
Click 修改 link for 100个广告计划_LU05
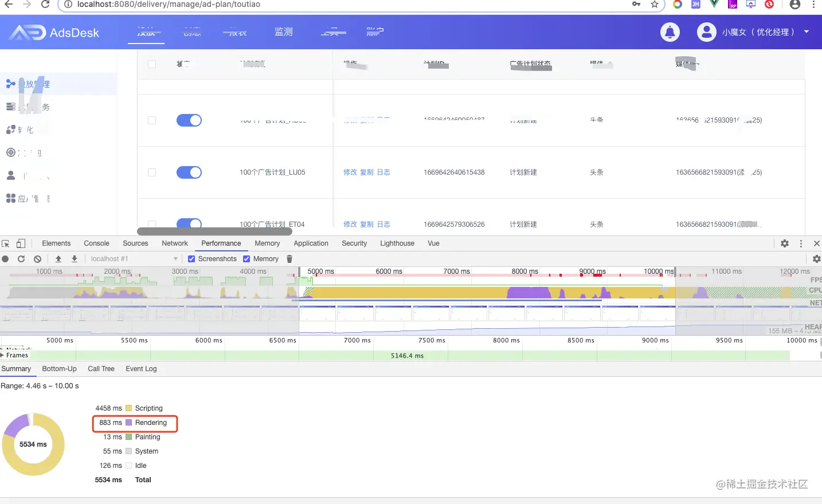[x=350, y=172]
